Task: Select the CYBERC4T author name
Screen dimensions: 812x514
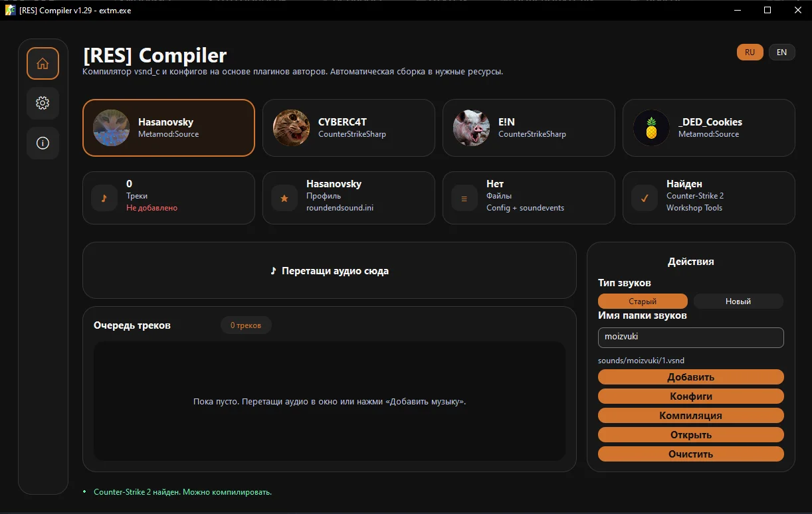Action: click(x=342, y=122)
